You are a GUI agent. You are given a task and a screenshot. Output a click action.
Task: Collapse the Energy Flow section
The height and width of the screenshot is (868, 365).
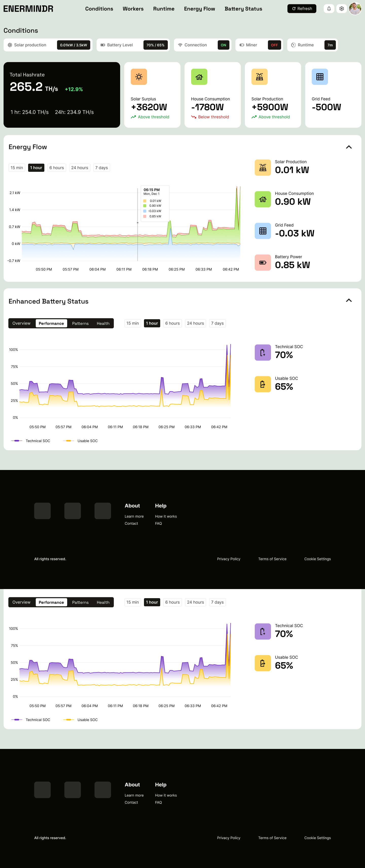click(349, 147)
